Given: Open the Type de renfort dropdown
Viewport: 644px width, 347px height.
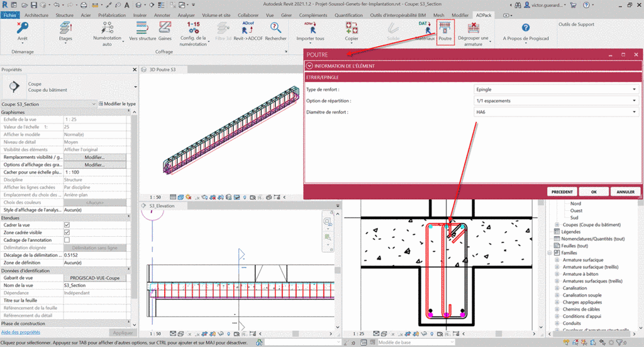Looking at the screenshot, I should point(556,89).
